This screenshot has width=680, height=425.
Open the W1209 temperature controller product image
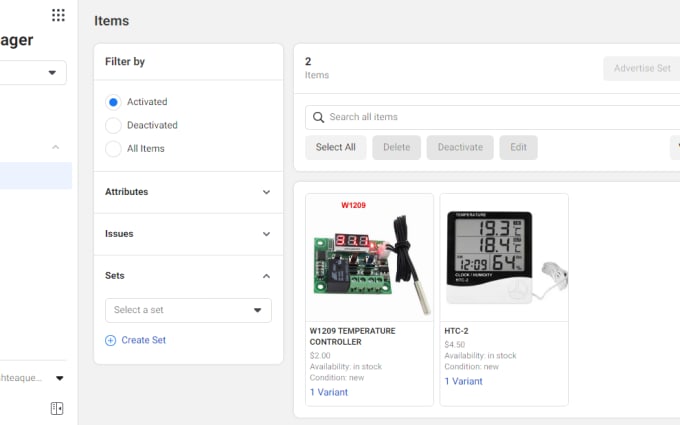[369, 258]
